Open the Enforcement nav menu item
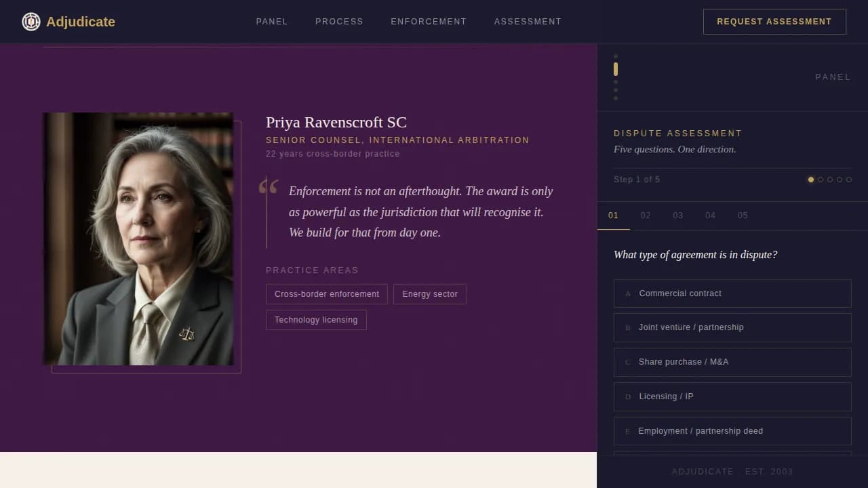The width and height of the screenshot is (868, 488). pyautogui.click(x=429, y=22)
